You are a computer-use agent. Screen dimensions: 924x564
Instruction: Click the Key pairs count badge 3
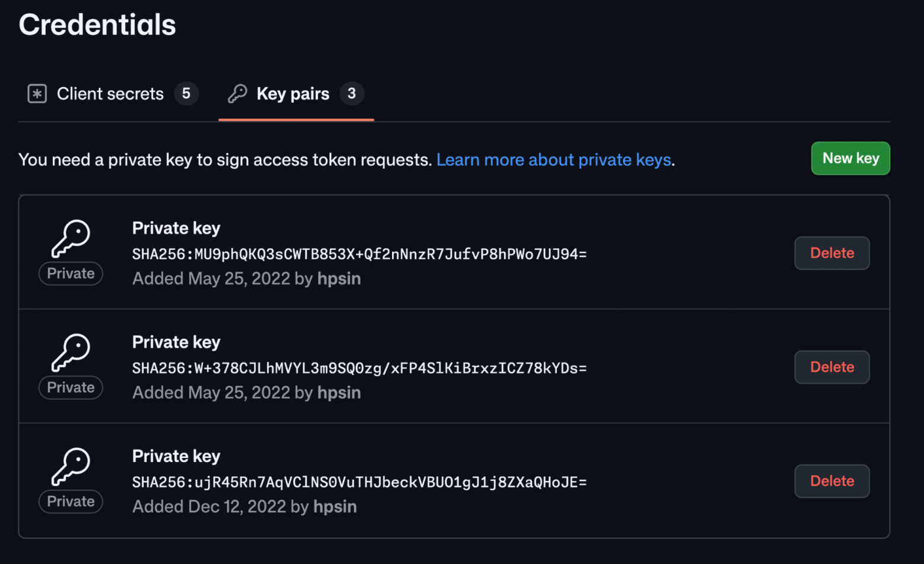pos(352,94)
